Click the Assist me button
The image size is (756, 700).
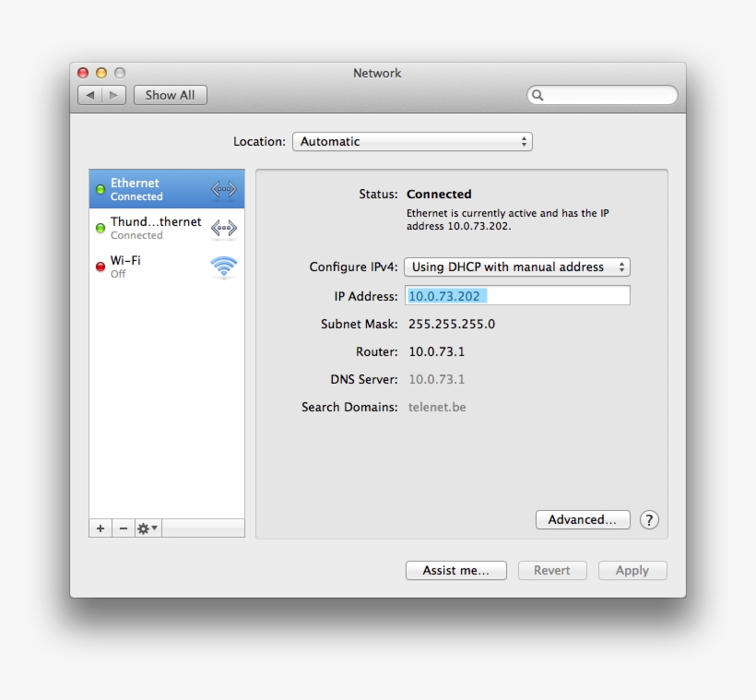point(455,571)
